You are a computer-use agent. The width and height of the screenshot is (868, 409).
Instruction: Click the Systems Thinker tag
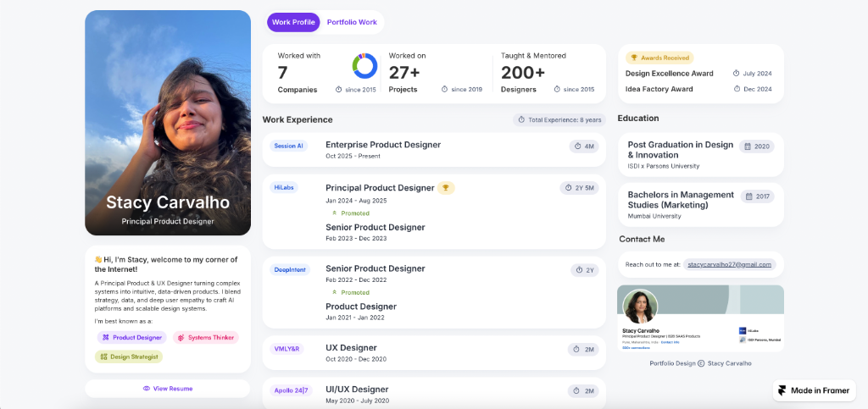point(205,337)
